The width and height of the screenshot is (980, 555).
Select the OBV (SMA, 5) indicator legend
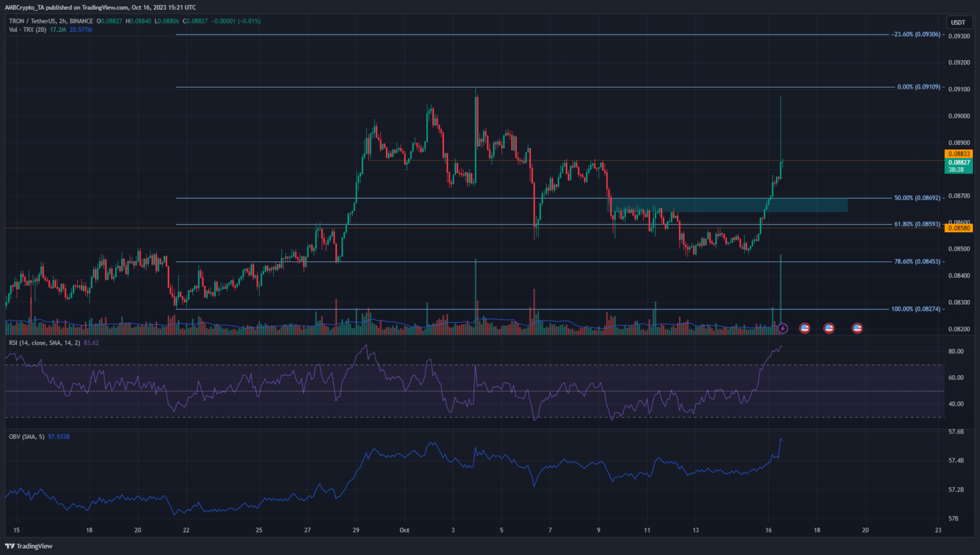tap(27, 436)
